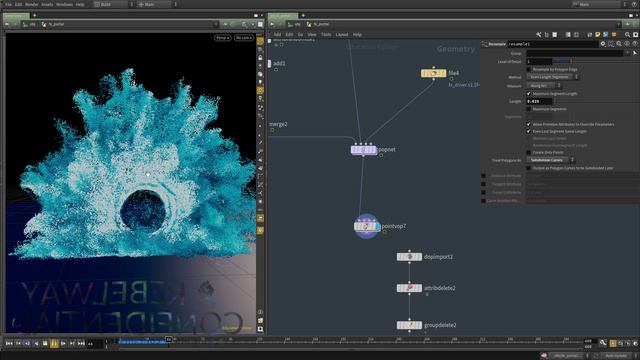Select the dopimport2 node
640x360 pixels.
(x=409, y=257)
